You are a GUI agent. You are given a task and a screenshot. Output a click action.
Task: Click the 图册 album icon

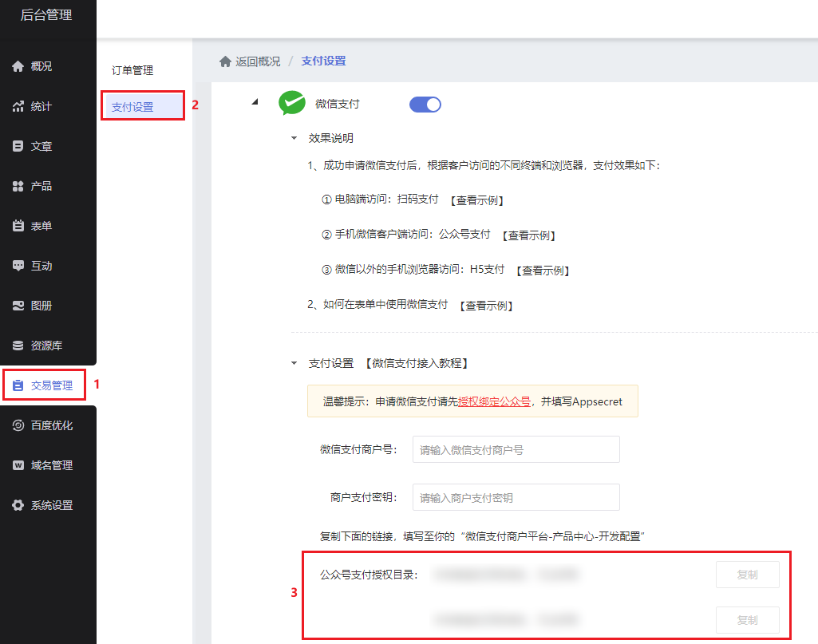click(18, 306)
